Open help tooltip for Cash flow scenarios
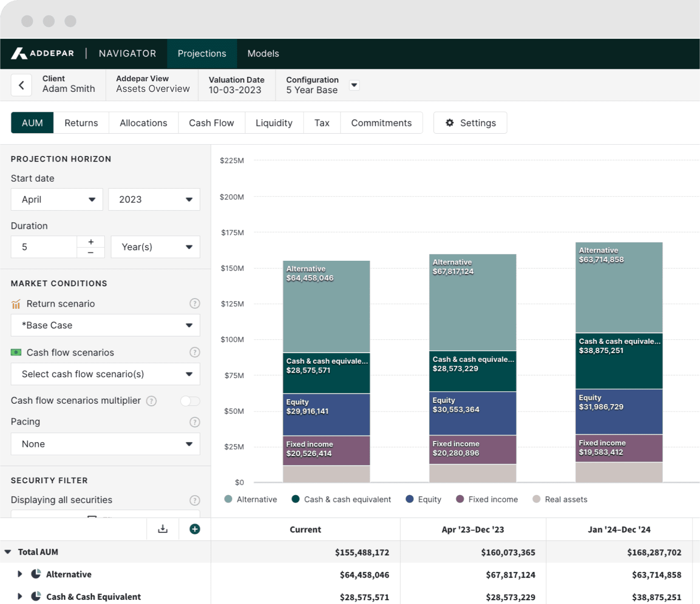Screen dimensions: 700x604 tap(195, 353)
